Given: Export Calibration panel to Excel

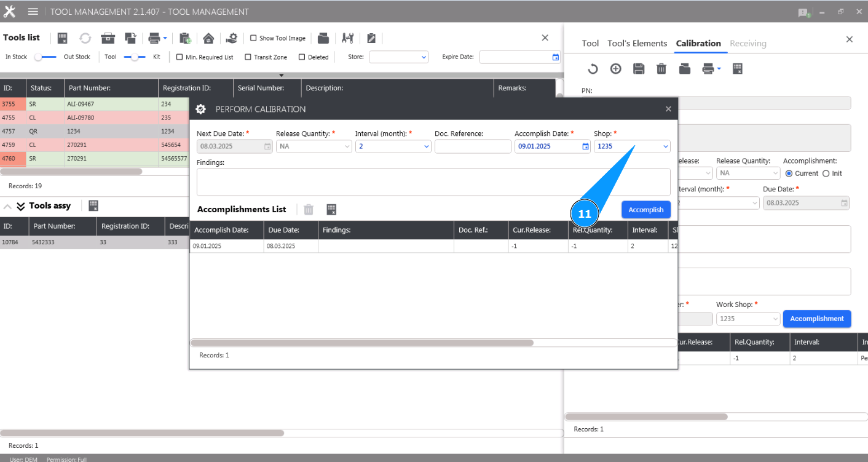Looking at the screenshot, I should click(x=738, y=69).
